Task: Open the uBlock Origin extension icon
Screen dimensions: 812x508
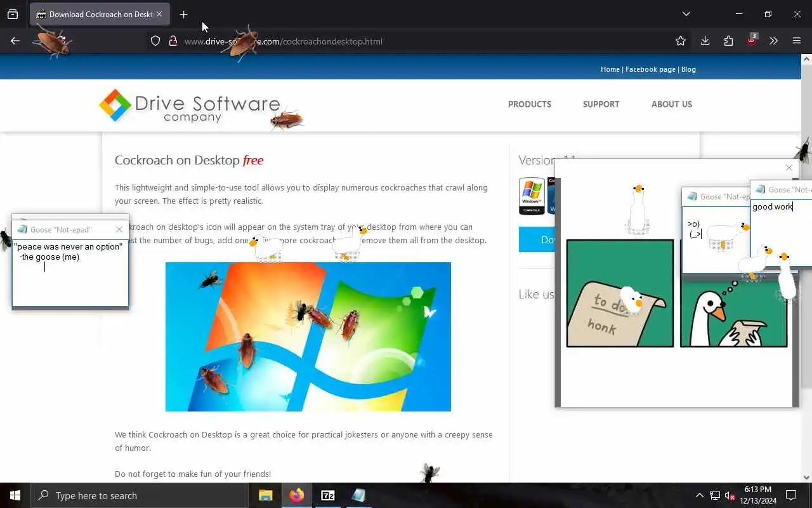Action: point(752,40)
